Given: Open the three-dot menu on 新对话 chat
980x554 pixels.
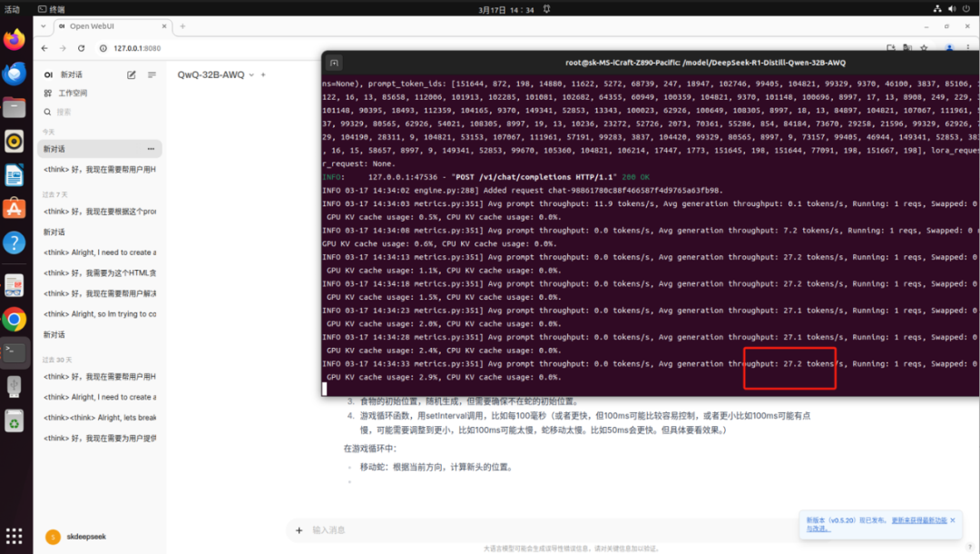Looking at the screenshot, I should [x=151, y=149].
